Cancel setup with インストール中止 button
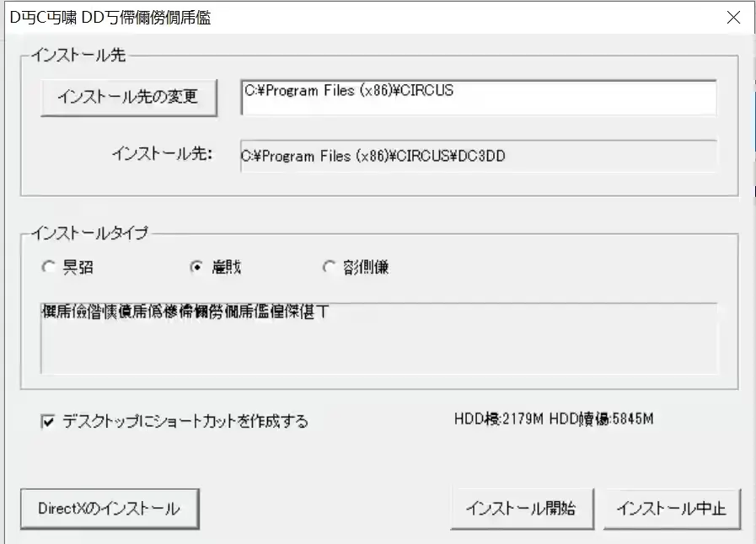Screen dimensions: 756x544 point(672,509)
